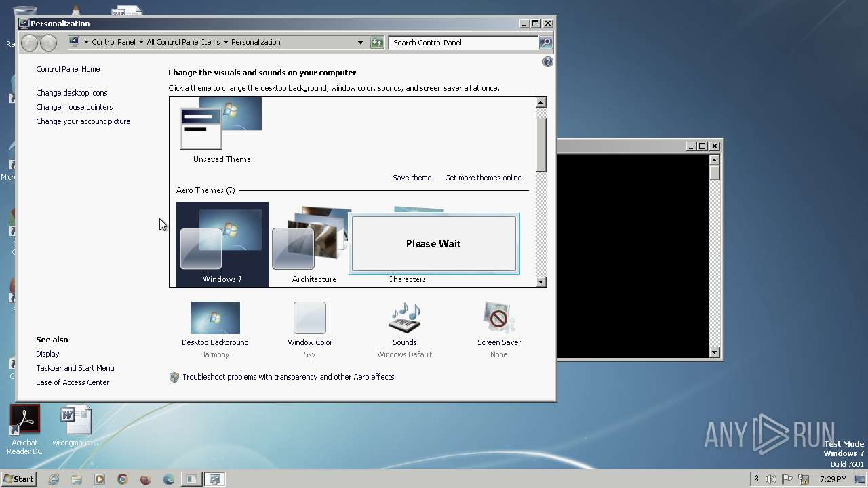Switch to the black-and-white window taskbar button
Image resolution: width=868 pixels, height=488 pixels.
pos(192,479)
